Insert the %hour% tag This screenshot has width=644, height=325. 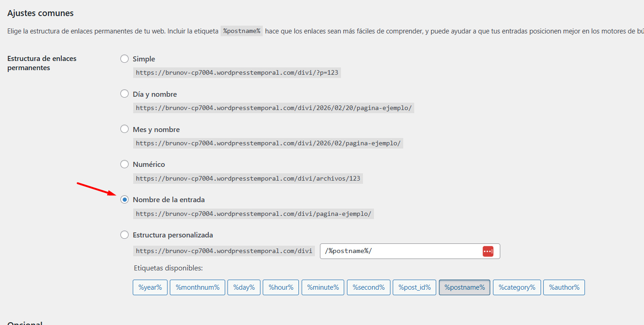(281, 287)
